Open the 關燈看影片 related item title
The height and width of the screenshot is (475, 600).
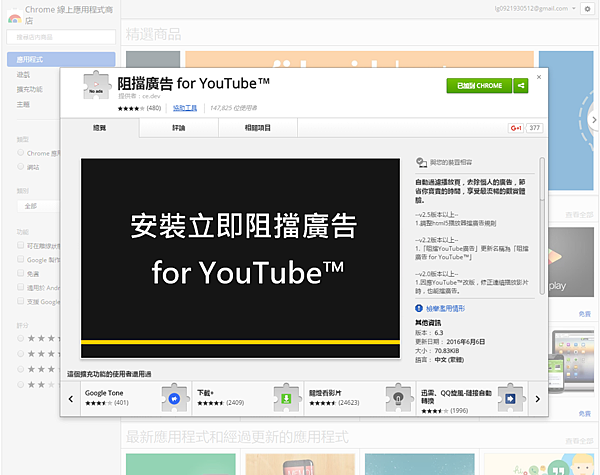[325, 393]
